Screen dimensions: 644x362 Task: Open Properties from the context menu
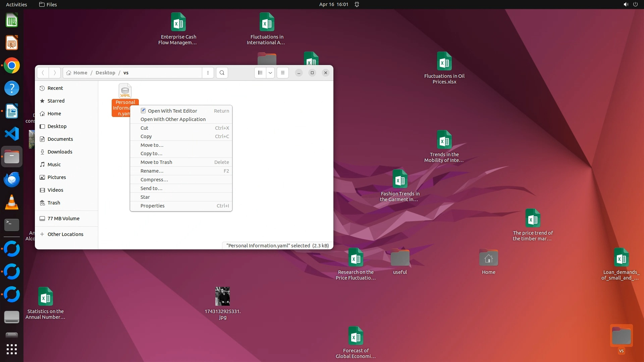tap(153, 206)
